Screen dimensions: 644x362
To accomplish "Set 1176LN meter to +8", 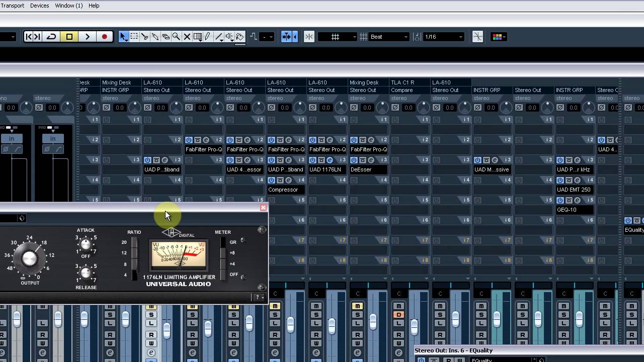I will tap(223, 253).
